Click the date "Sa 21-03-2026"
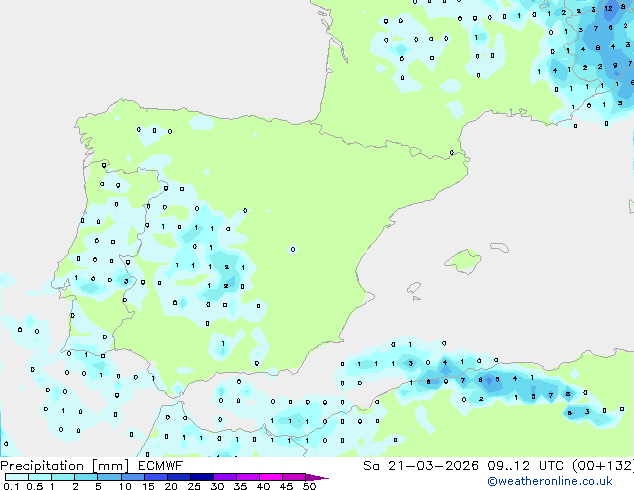 click(x=421, y=466)
